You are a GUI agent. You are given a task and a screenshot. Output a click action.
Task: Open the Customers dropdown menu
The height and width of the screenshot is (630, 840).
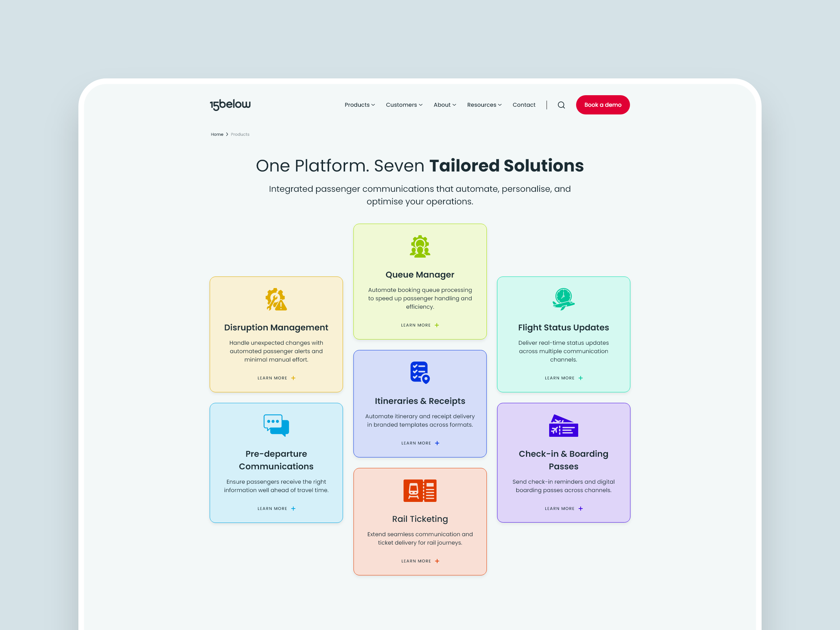(404, 105)
